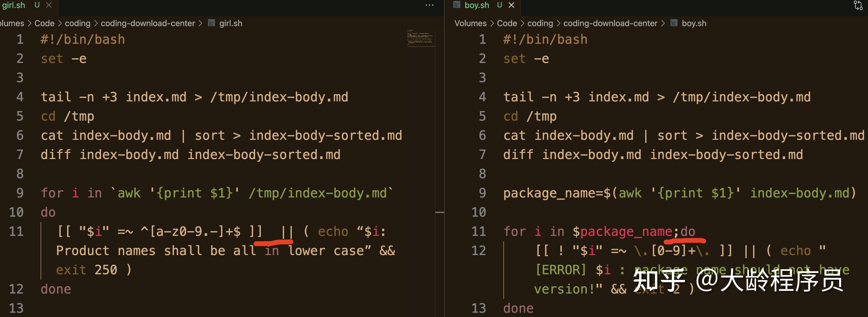Open the More Actions ellipsis for girl.sh editor
The image size is (868, 317).
pyautogui.click(x=429, y=5)
